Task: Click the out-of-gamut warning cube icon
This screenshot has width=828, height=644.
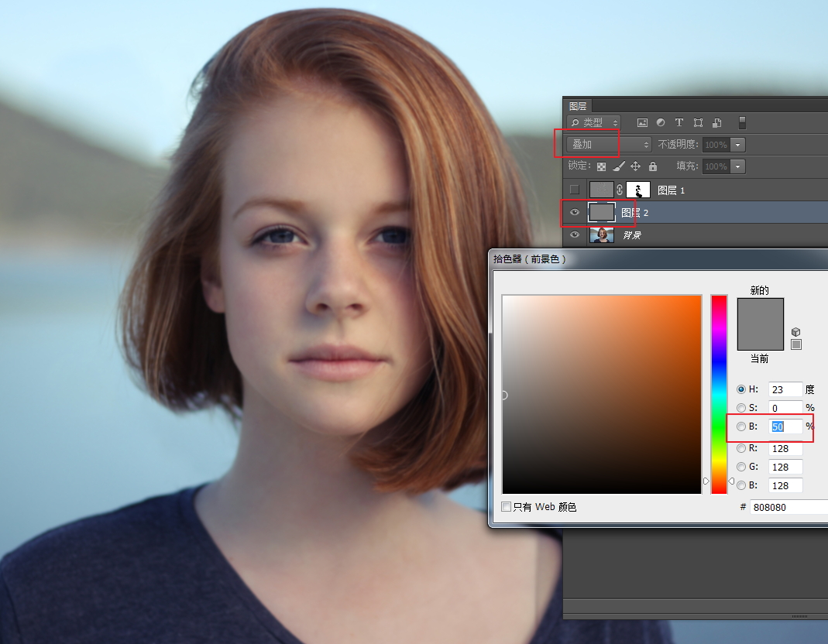Action: [x=795, y=332]
